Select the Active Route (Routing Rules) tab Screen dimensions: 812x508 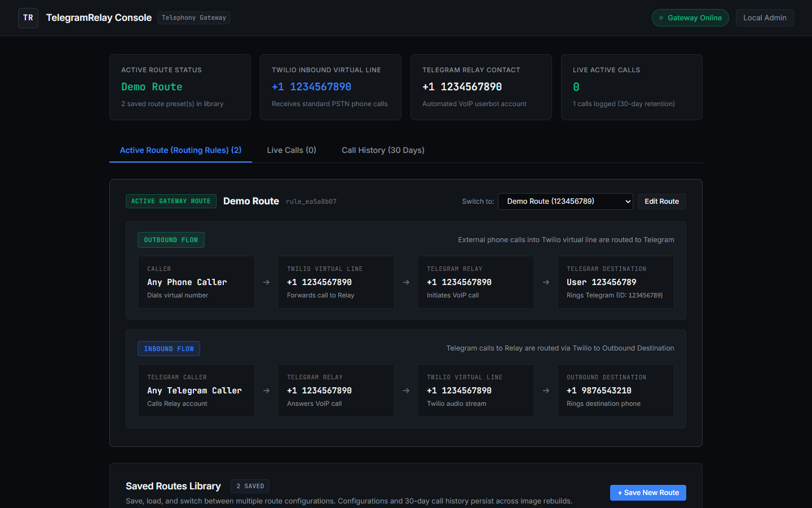coord(180,150)
